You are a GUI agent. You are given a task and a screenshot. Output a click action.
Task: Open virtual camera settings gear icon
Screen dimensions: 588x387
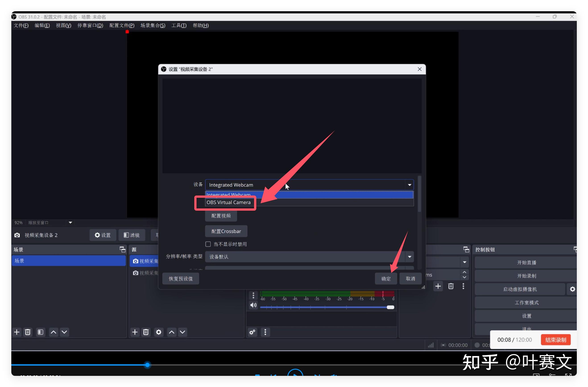pos(572,289)
